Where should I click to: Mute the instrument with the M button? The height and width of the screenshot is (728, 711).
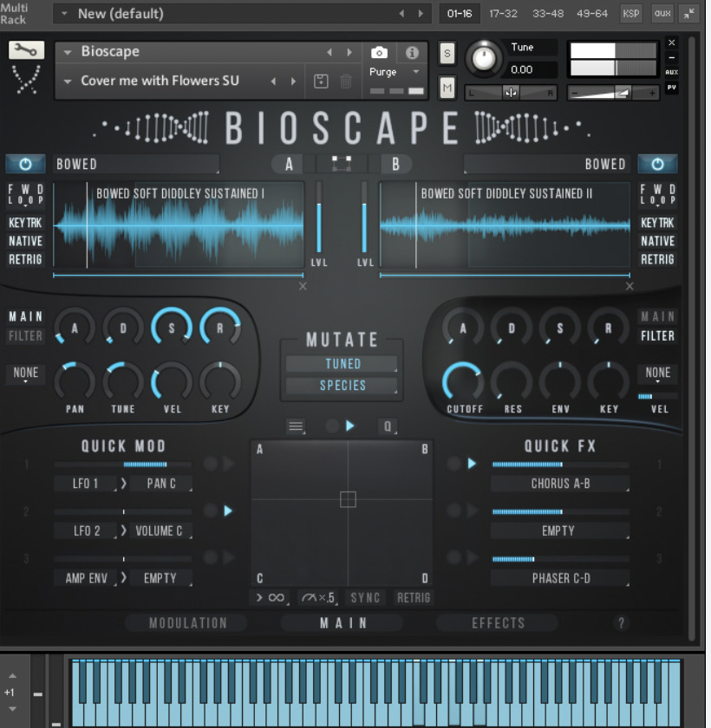[447, 88]
